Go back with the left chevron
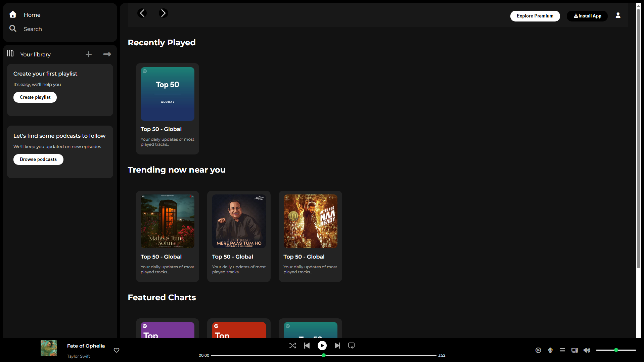644x362 pixels. (142, 13)
